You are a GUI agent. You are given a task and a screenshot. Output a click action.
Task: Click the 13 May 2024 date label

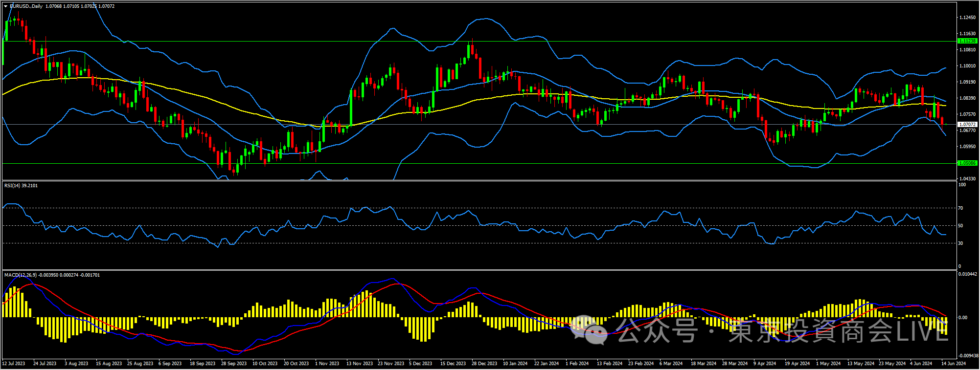click(861, 364)
